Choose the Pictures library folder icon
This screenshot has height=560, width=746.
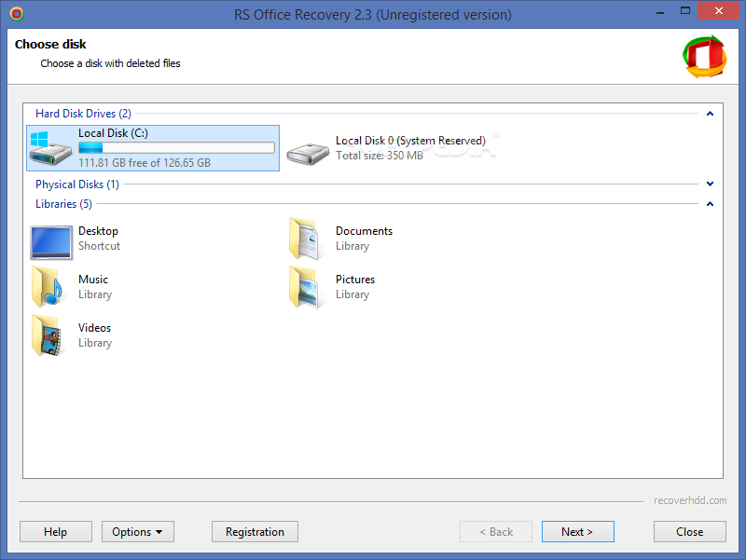coord(305,287)
